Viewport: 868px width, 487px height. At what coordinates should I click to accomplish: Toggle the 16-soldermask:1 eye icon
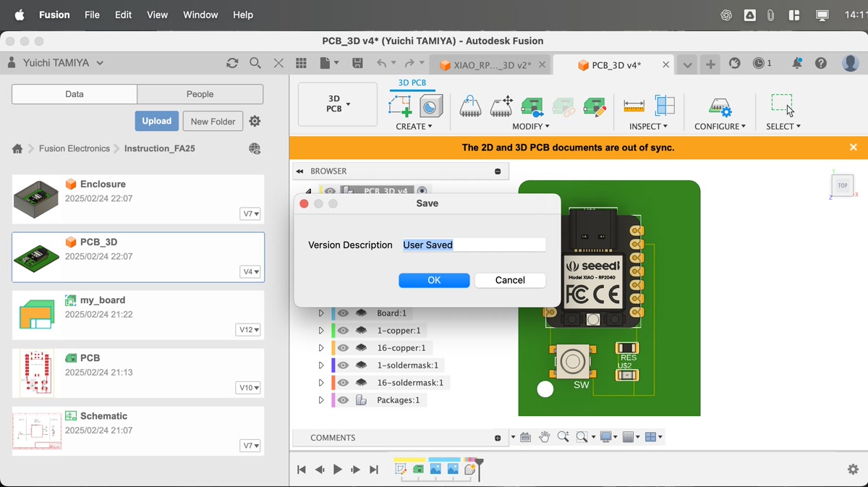(x=343, y=383)
